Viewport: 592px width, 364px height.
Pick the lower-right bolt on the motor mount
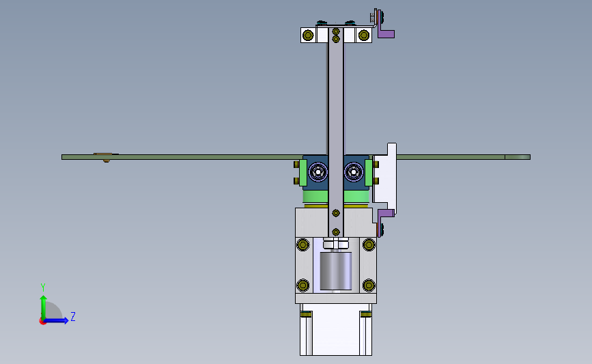369,285
